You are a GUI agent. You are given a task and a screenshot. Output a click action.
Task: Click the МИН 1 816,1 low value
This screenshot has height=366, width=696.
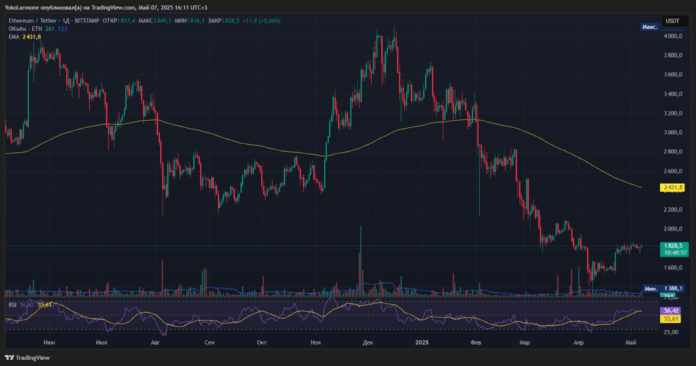click(x=190, y=21)
